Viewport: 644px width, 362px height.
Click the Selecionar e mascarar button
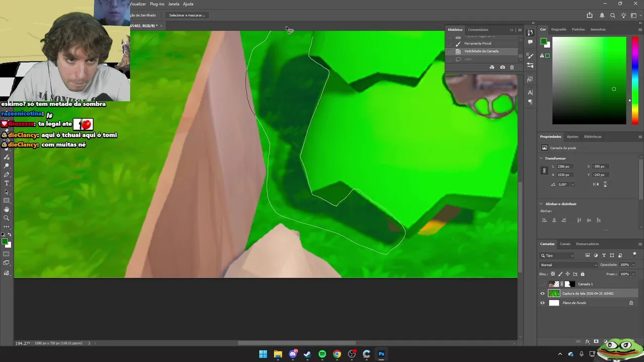(x=187, y=15)
